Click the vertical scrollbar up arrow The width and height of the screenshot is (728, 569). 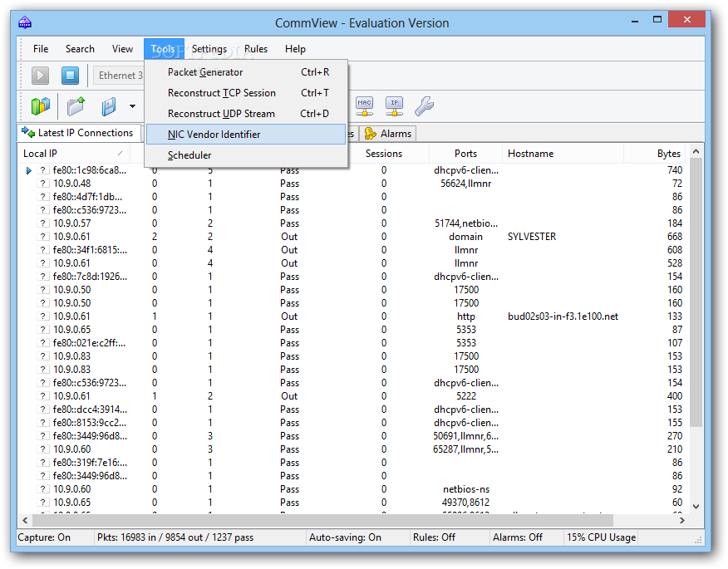coord(696,152)
